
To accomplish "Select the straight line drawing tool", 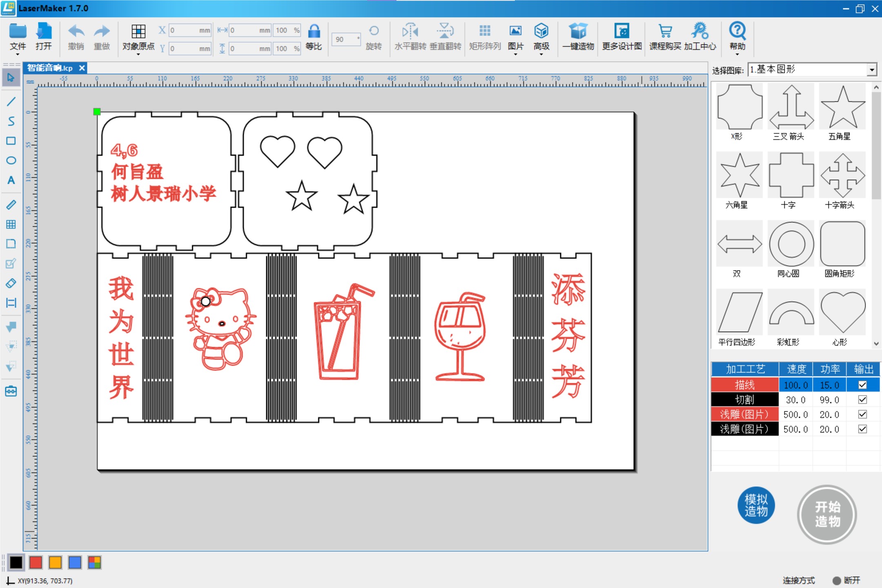I will pyautogui.click(x=11, y=101).
